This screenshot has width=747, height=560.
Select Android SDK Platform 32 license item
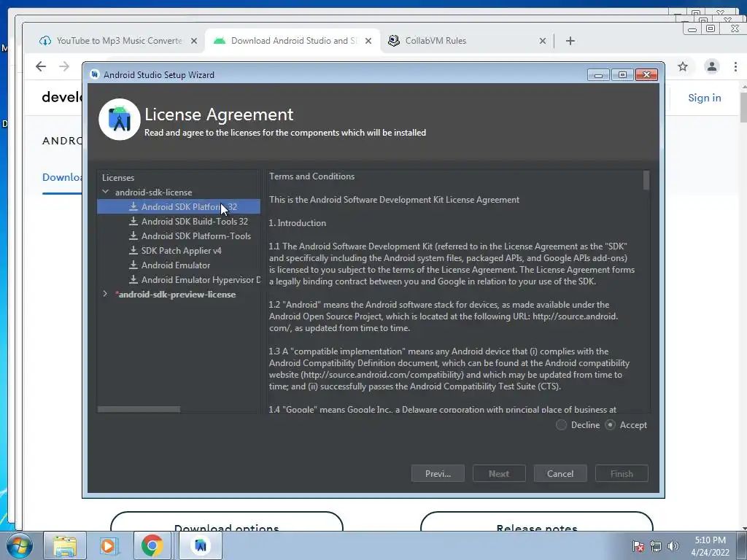[179, 206]
